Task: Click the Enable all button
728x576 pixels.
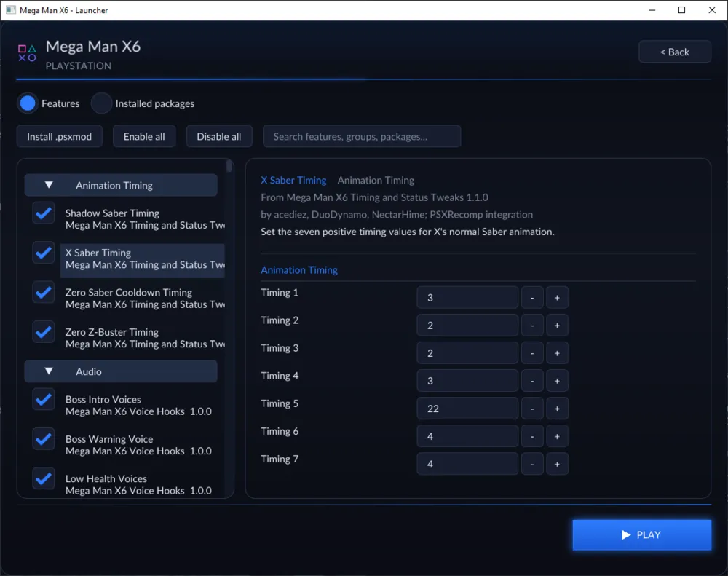Action: pos(144,137)
